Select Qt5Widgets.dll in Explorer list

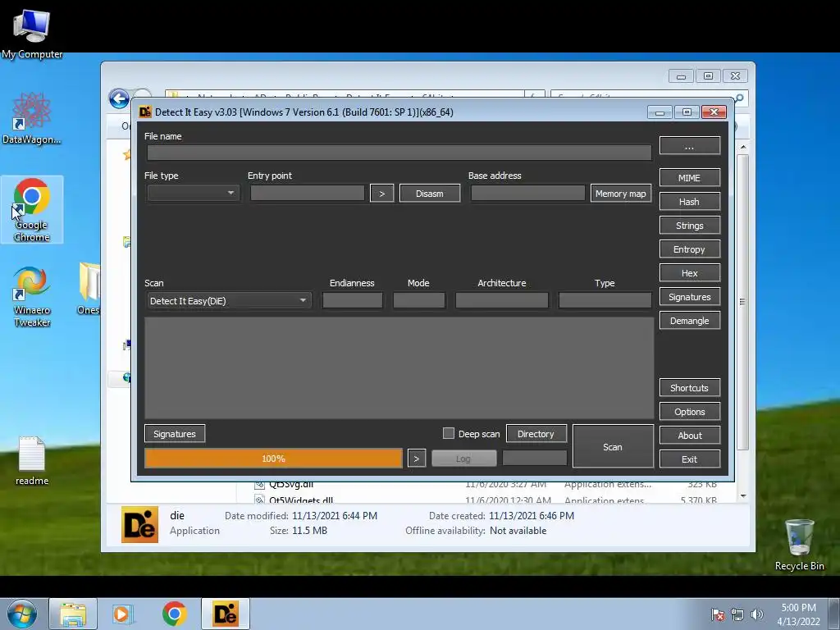301,500
